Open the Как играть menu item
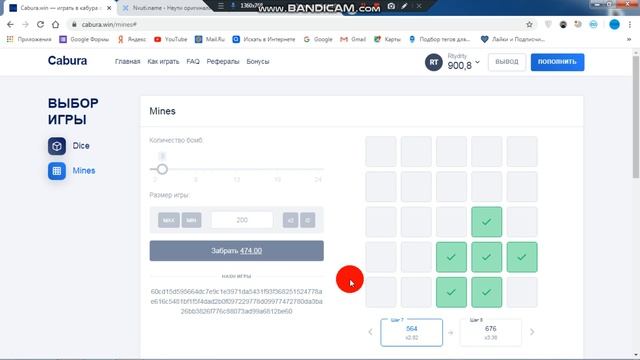 tap(163, 62)
